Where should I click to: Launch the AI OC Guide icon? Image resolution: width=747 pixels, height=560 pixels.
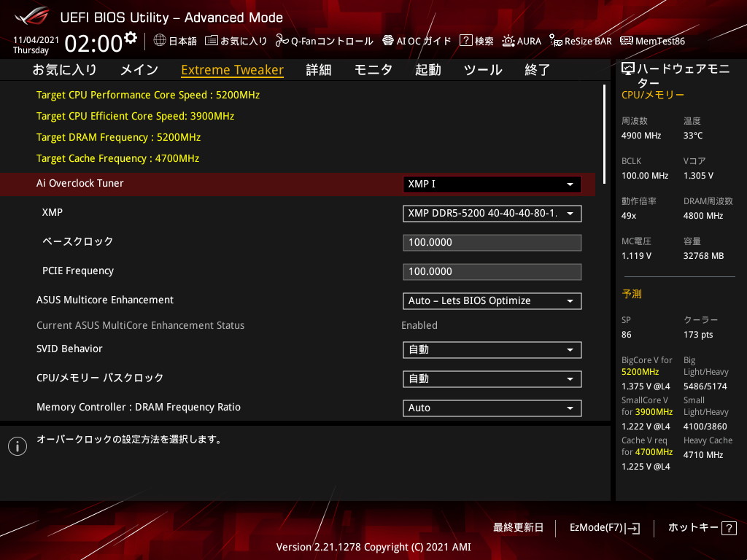(388, 41)
